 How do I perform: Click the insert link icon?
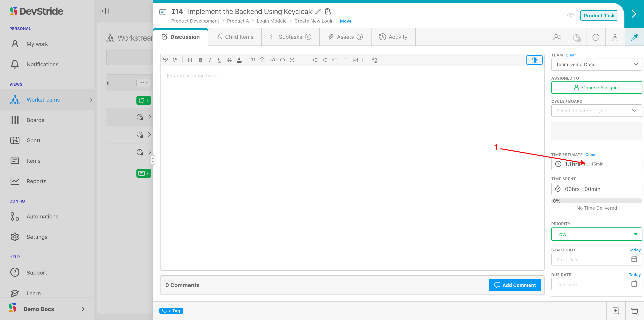[x=282, y=60]
